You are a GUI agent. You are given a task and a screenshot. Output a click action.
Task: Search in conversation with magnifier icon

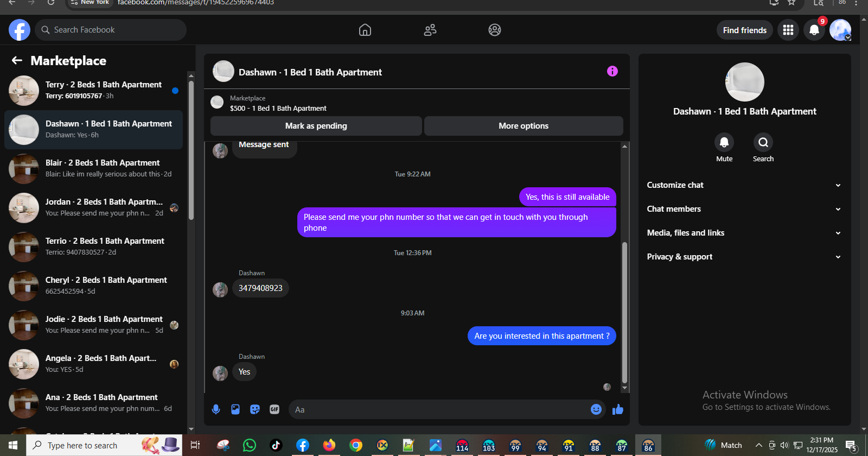(763, 142)
